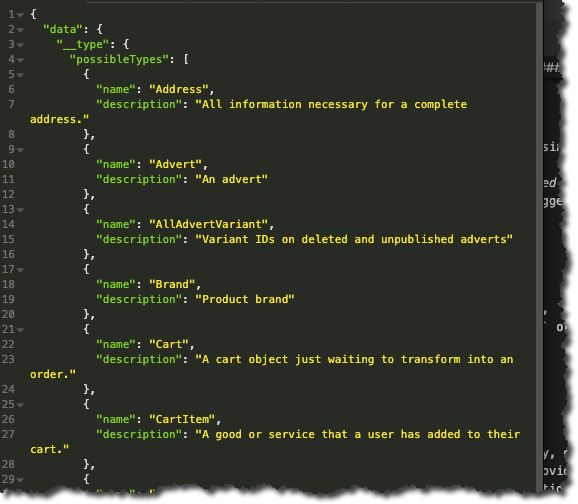Screen dimensions: 578x504
Task: Click line number 23 in the gutter
Action: click(x=8, y=359)
